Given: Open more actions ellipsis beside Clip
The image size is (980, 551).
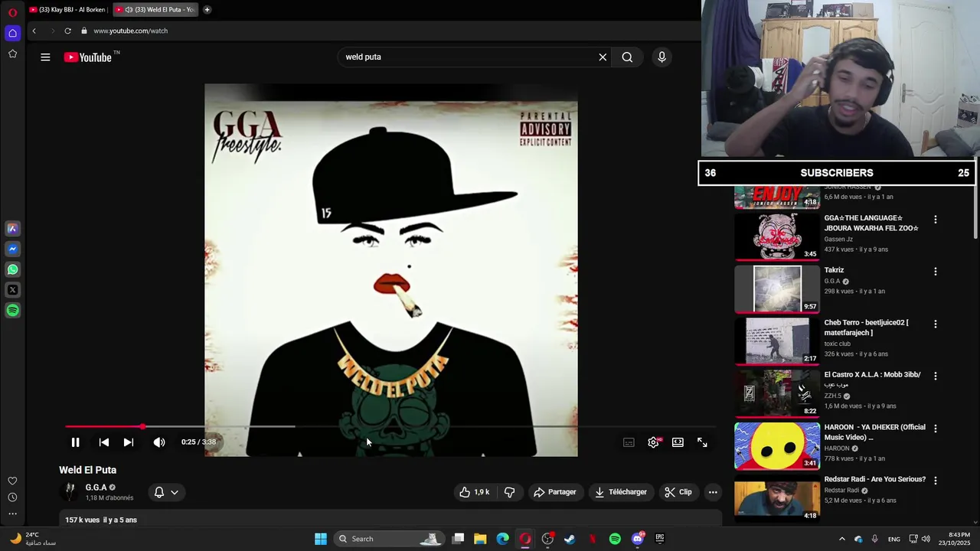Looking at the screenshot, I should 713,492.
